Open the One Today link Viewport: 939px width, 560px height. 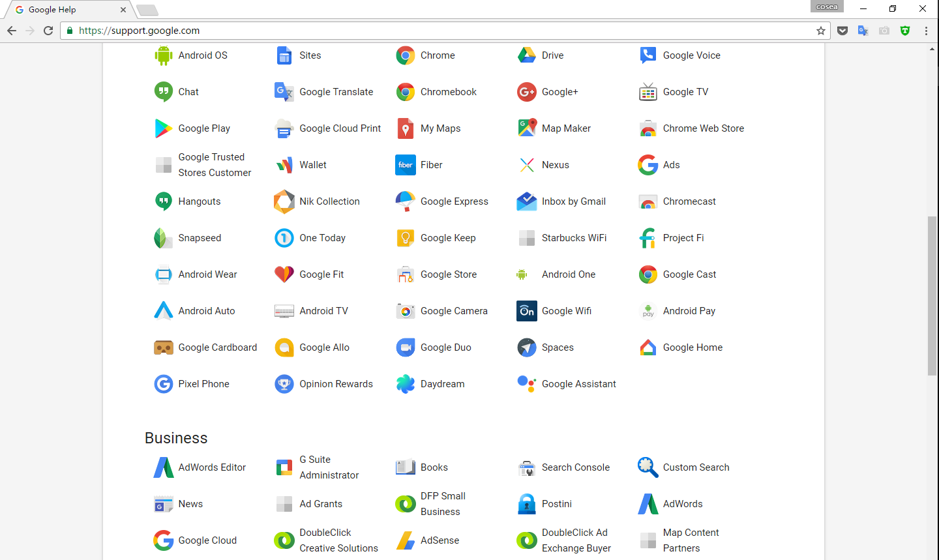click(323, 238)
